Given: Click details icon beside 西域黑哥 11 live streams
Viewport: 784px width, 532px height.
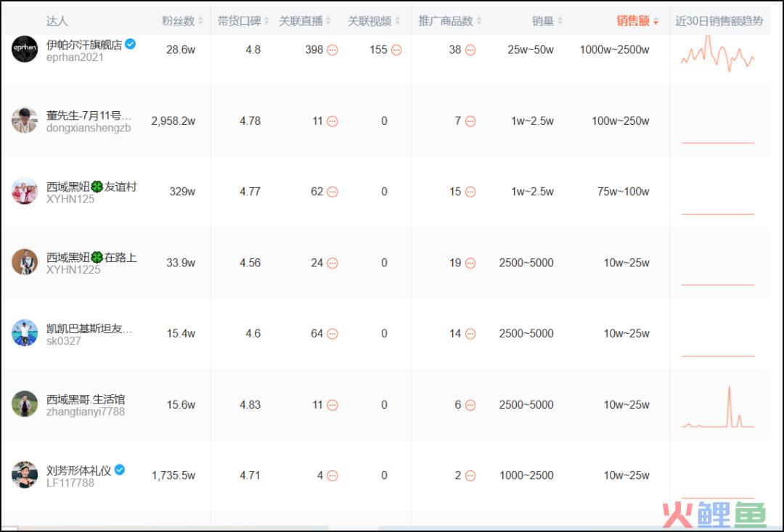Looking at the screenshot, I should tap(332, 405).
